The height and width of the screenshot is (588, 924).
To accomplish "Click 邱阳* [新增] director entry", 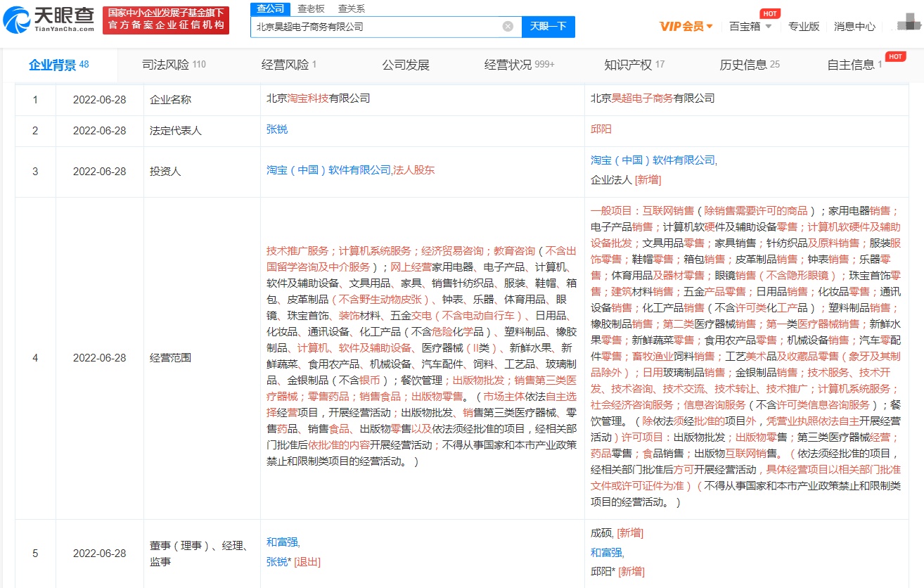I will (617, 571).
